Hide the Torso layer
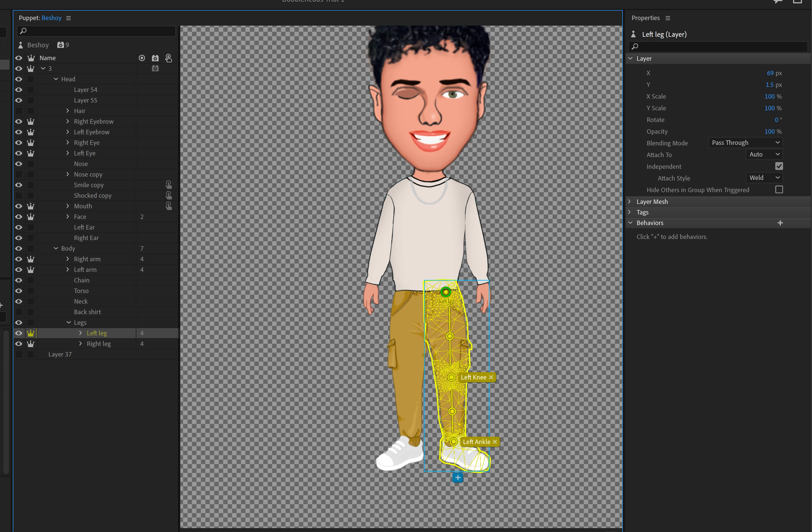 [x=19, y=291]
